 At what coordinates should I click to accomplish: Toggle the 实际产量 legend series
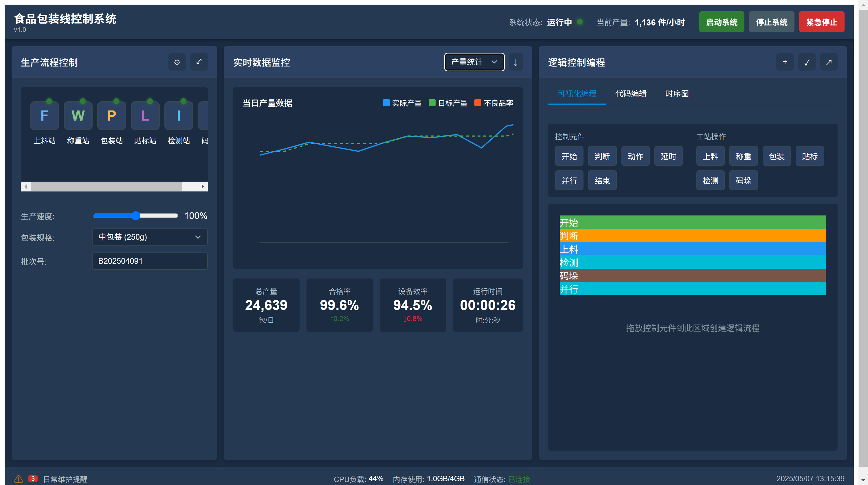[402, 103]
